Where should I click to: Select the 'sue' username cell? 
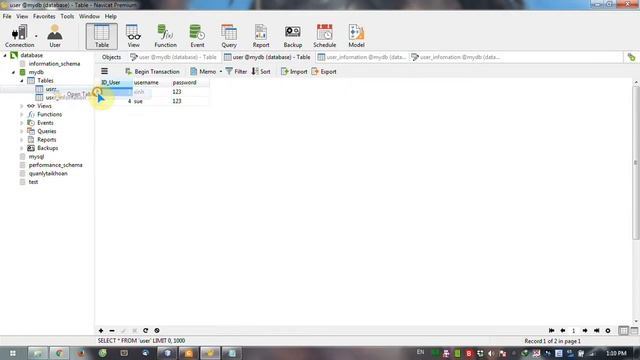point(151,101)
